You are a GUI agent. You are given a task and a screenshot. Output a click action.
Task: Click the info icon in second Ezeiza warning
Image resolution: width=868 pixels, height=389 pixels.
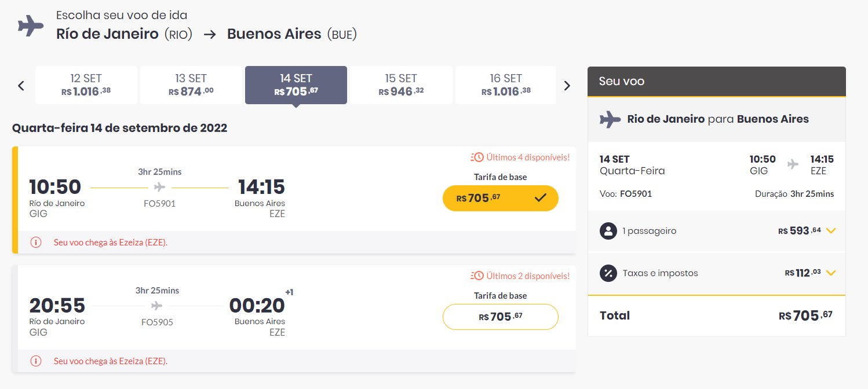(36, 361)
